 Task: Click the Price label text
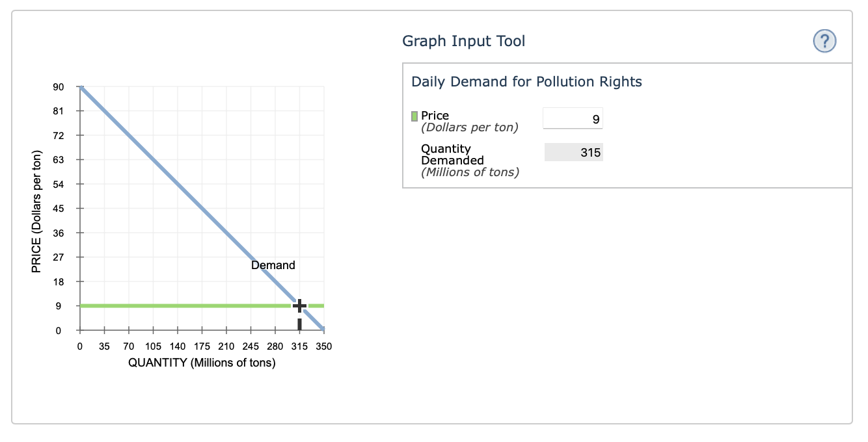[x=435, y=115]
